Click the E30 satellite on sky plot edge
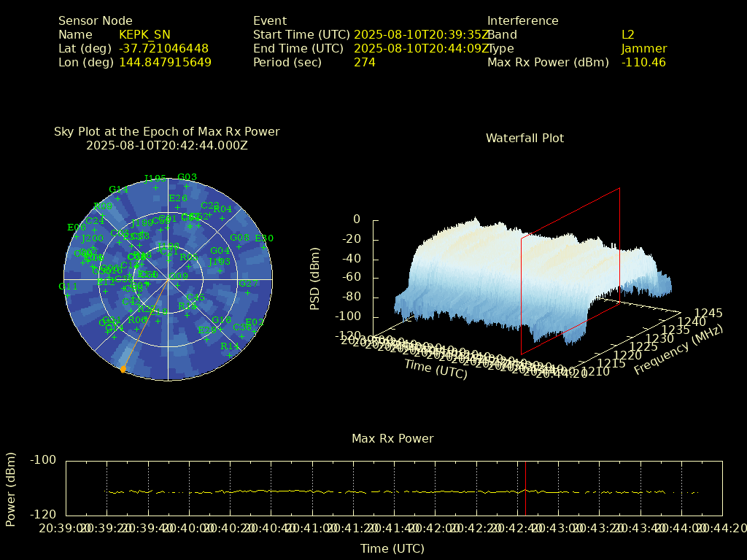Viewport: 747px width, 560px height. [x=264, y=238]
